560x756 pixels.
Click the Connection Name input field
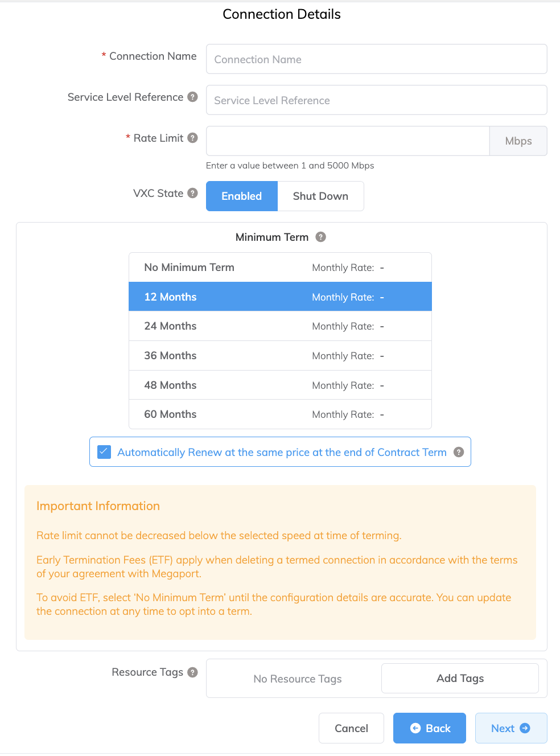click(376, 59)
